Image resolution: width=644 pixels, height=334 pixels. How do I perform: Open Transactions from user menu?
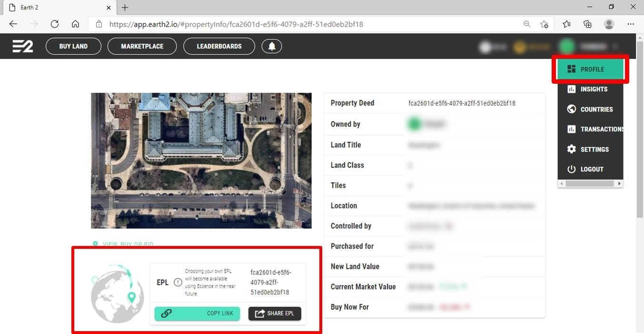tap(590, 129)
